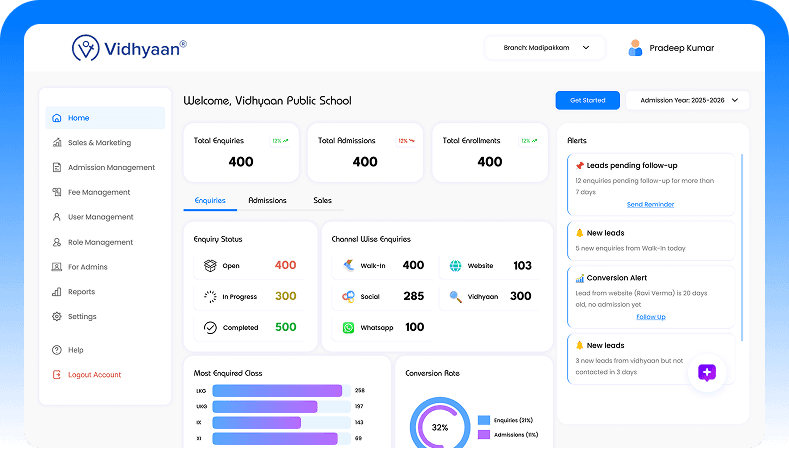The height and width of the screenshot is (472, 789).
Task: Click the Send Reminder link
Action: (x=650, y=204)
